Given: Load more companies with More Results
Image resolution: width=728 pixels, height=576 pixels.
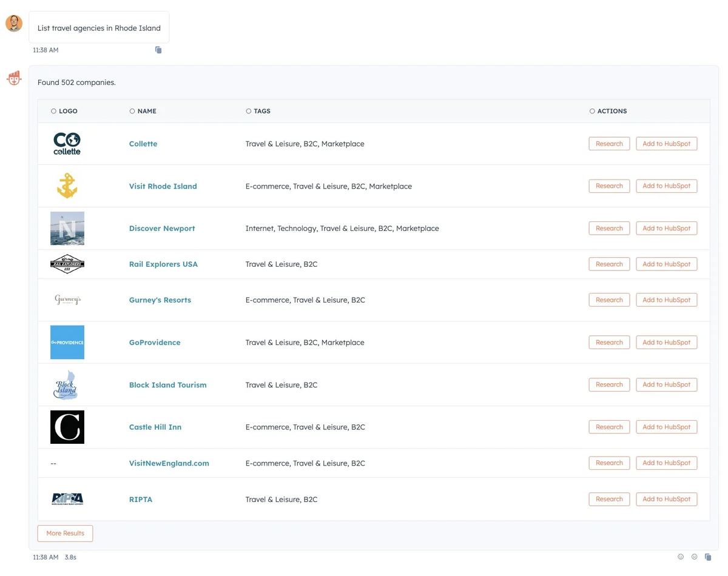Looking at the screenshot, I should (65, 534).
